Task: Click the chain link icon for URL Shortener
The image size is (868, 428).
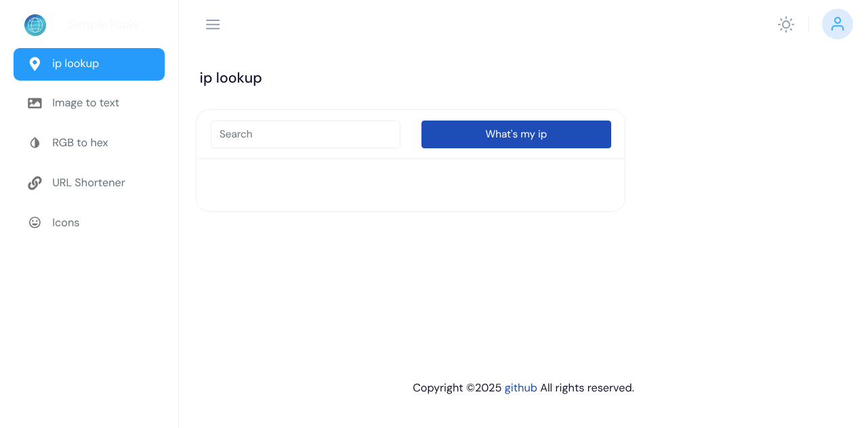Action: click(x=35, y=183)
